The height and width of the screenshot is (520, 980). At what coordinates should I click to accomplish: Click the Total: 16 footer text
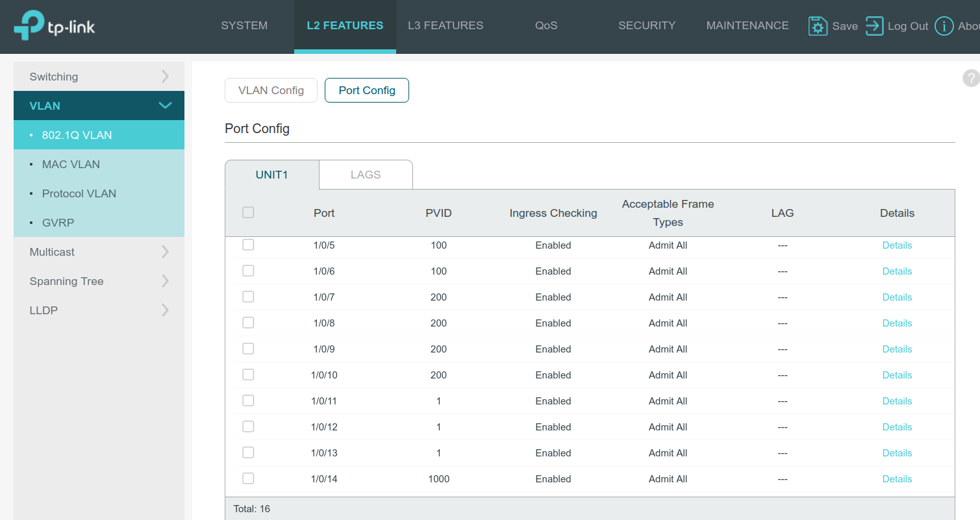[252, 509]
